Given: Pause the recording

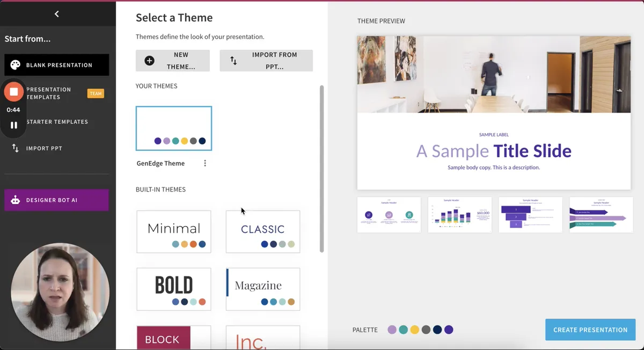Looking at the screenshot, I should 14,125.
